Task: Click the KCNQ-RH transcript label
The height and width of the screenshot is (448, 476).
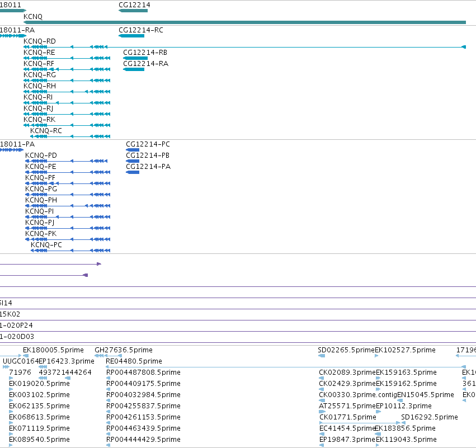Action: 40,86
